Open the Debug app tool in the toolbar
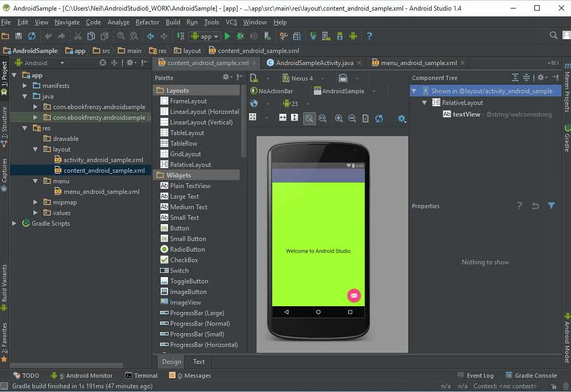Image resolution: width=571 pixels, height=392 pixels. (241, 36)
